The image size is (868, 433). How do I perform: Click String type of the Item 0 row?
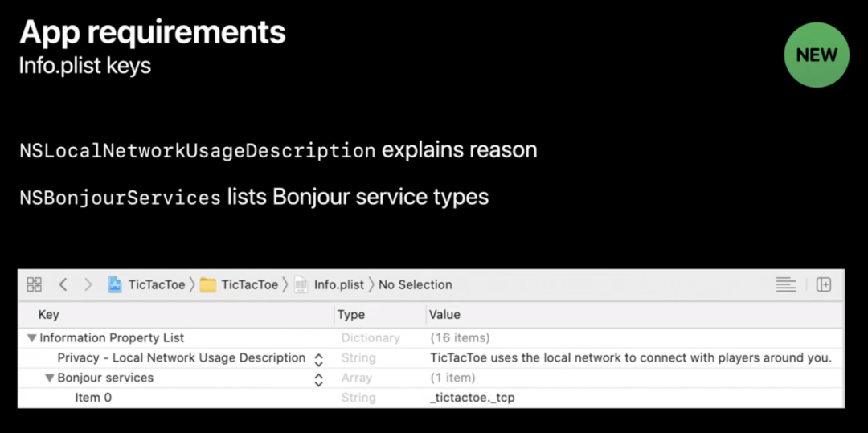(x=358, y=398)
